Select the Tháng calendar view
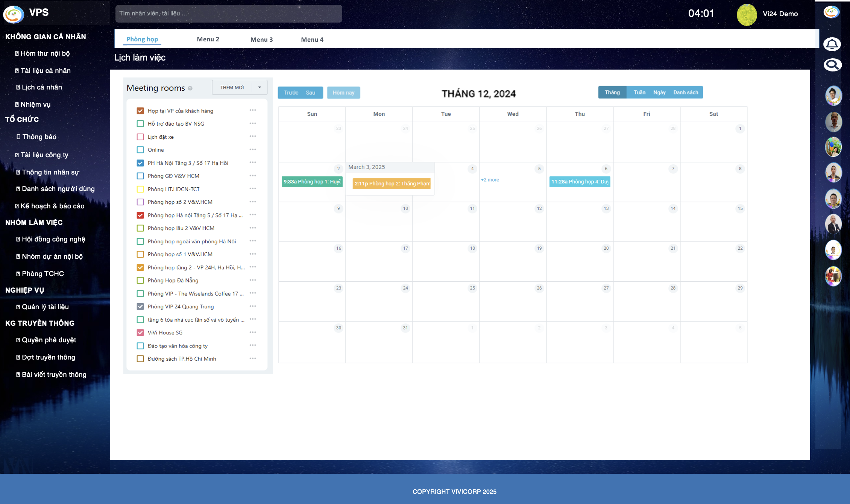The image size is (850, 504). [612, 92]
